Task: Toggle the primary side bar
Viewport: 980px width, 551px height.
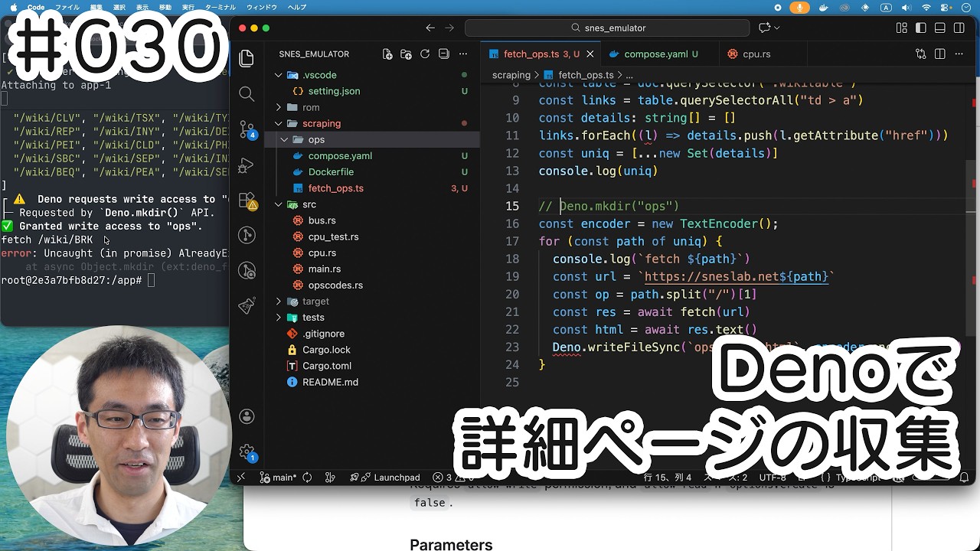Action: click(x=920, y=28)
